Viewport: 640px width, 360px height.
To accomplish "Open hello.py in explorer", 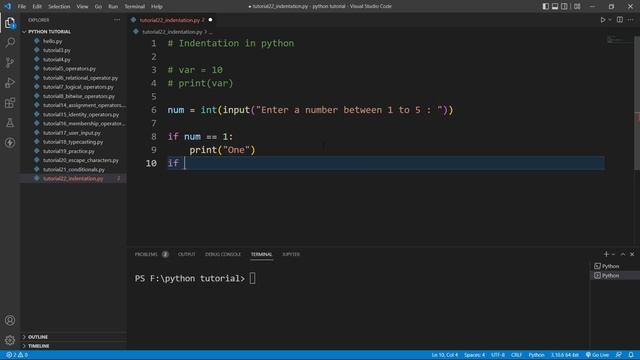I will (53, 41).
